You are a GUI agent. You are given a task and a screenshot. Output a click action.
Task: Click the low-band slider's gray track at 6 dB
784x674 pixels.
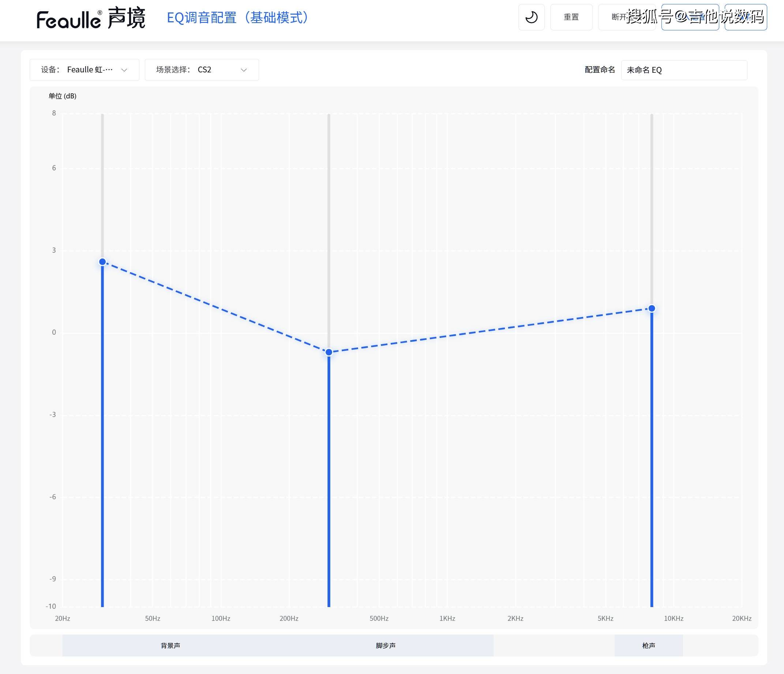102,168
